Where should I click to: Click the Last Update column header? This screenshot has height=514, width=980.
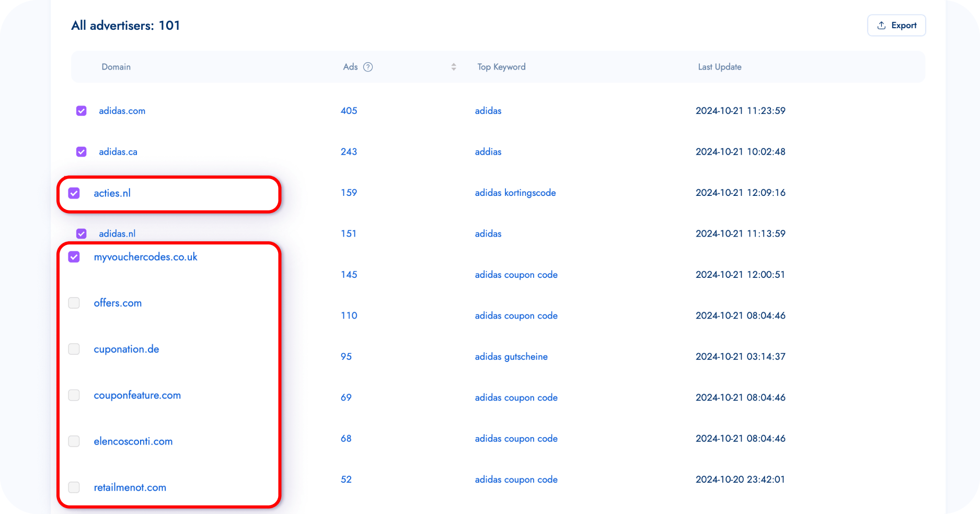point(720,67)
